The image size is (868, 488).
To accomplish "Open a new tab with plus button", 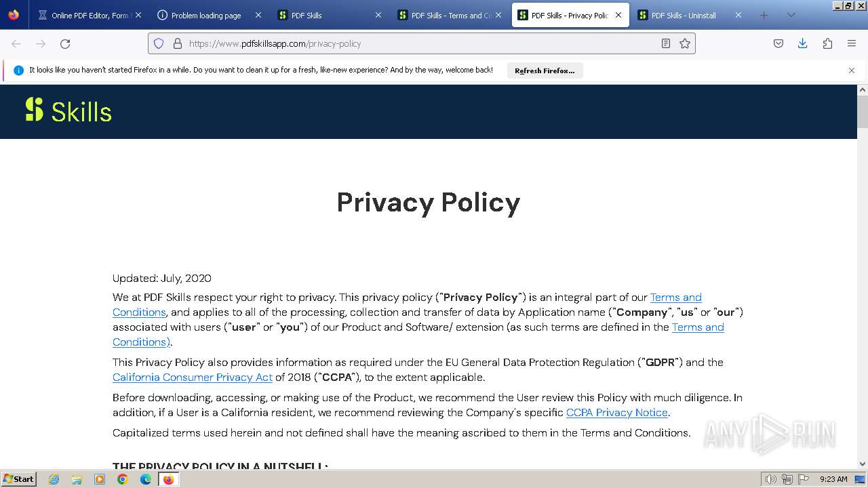I will [764, 15].
